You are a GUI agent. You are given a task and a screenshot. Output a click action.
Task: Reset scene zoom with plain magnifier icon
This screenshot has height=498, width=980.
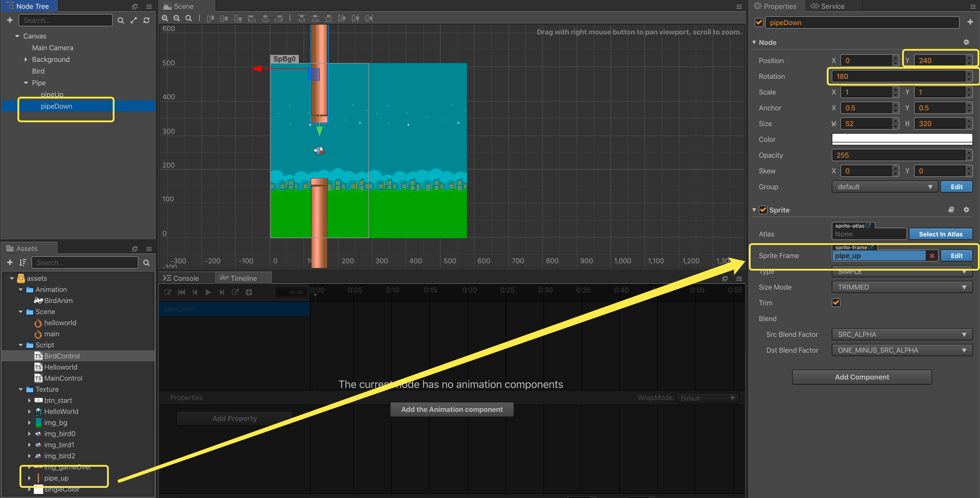point(189,18)
